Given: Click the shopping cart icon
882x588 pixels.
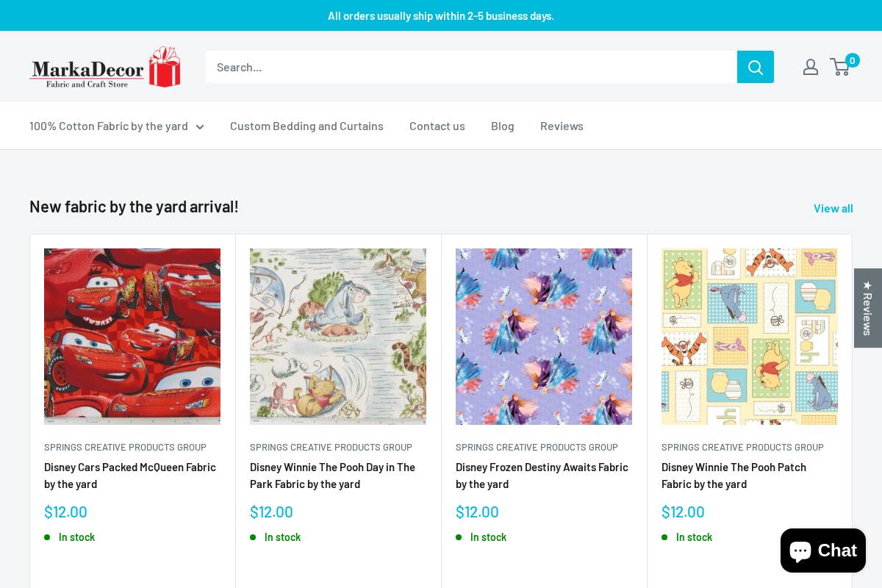Looking at the screenshot, I should coord(839,67).
